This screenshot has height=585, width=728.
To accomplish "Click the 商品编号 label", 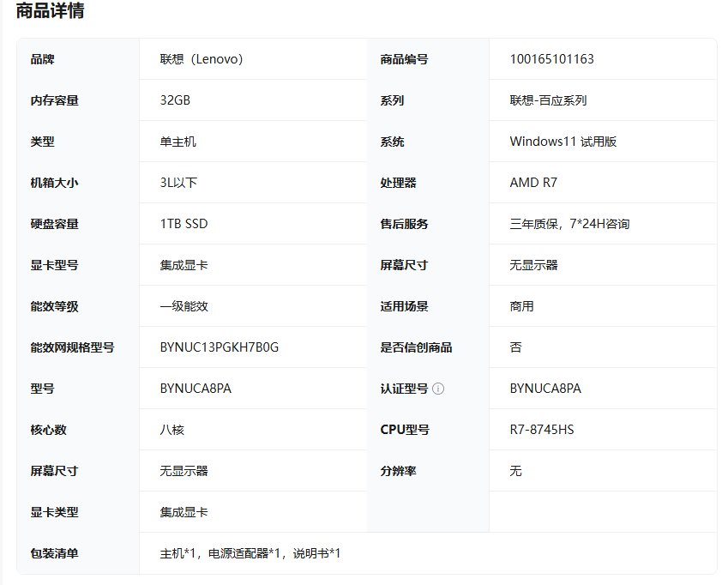I will [x=404, y=59].
